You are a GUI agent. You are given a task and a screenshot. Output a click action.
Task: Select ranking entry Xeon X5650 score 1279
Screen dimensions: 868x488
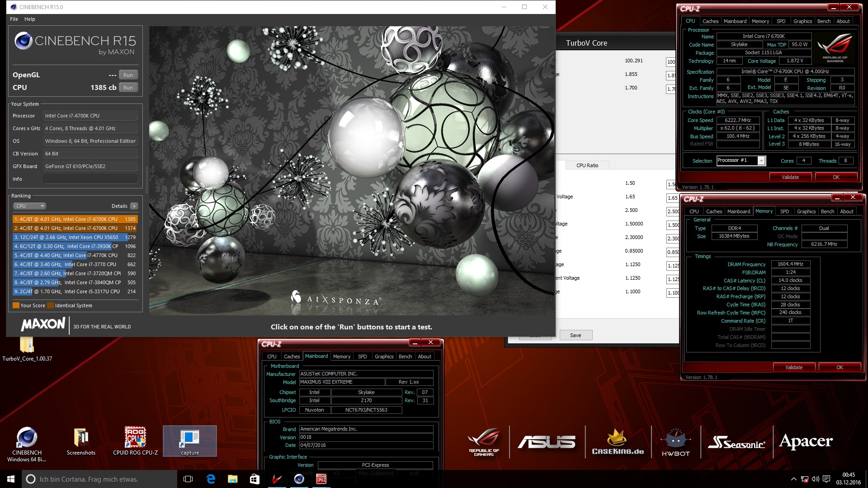click(75, 237)
